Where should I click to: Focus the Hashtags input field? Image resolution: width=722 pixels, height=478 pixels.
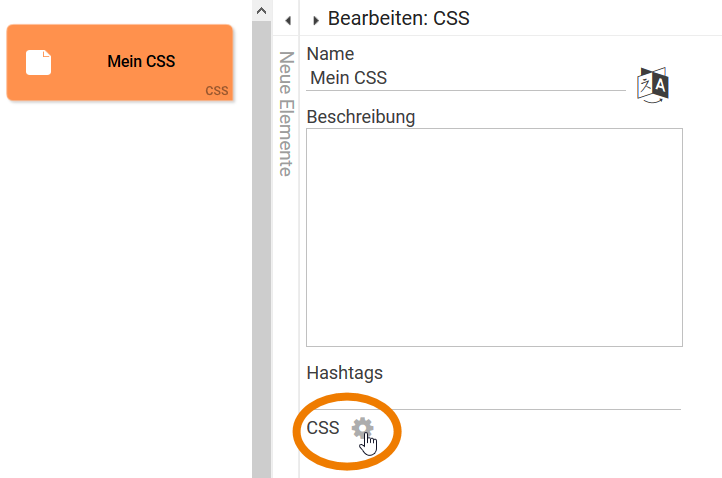point(494,398)
